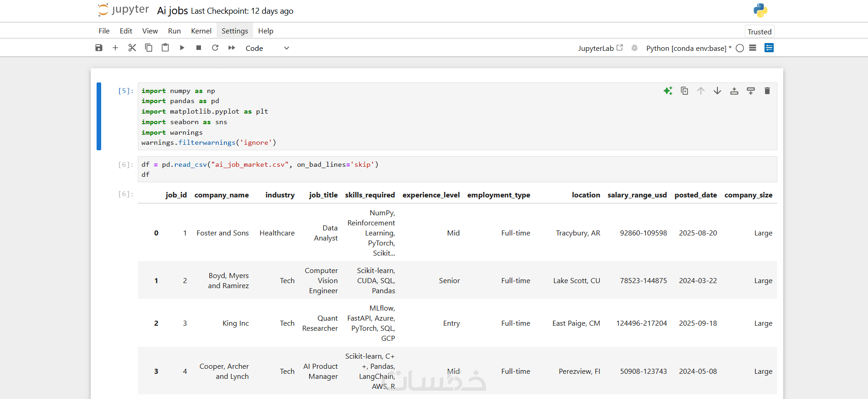Screen dimensions: 868x399
Task: Toggle the debugger bug icon
Action: pyautogui.click(x=635, y=48)
